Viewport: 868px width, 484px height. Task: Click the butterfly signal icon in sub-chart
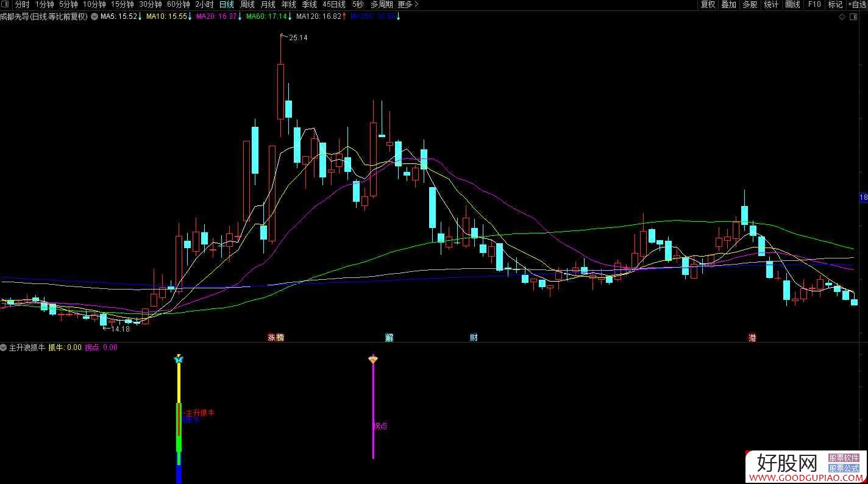pyautogui.click(x=179, y=360)
